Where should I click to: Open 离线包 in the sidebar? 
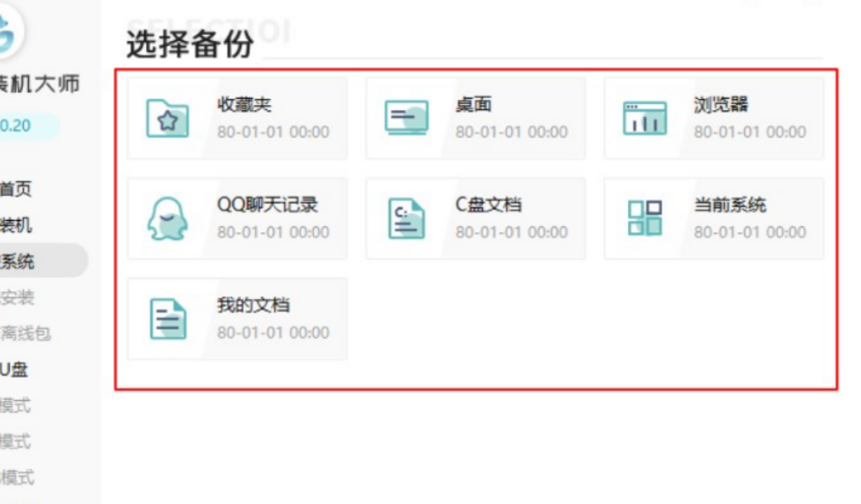click(25, 333)
